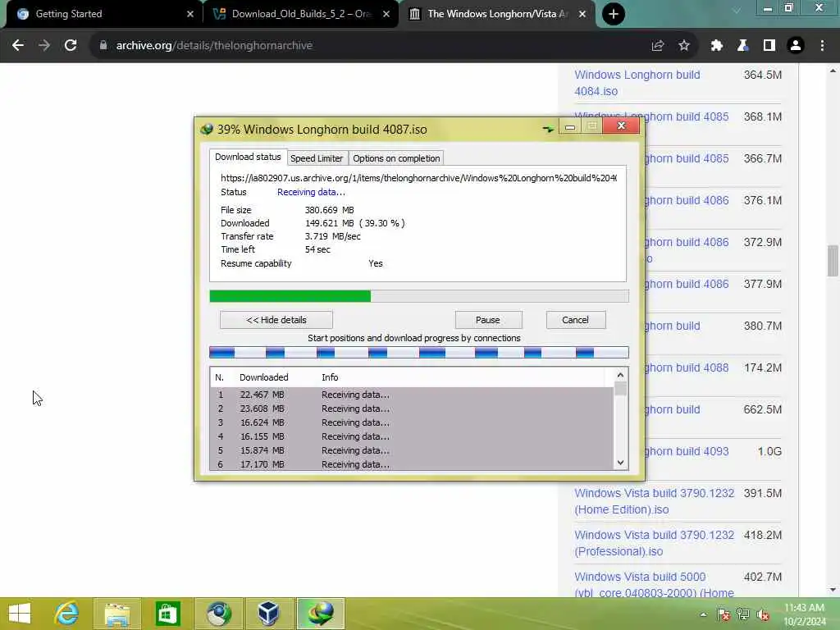This screenshot has height=630, width=840.
Task: Open Windows Store from taskbar
Action: coord(167,614)
